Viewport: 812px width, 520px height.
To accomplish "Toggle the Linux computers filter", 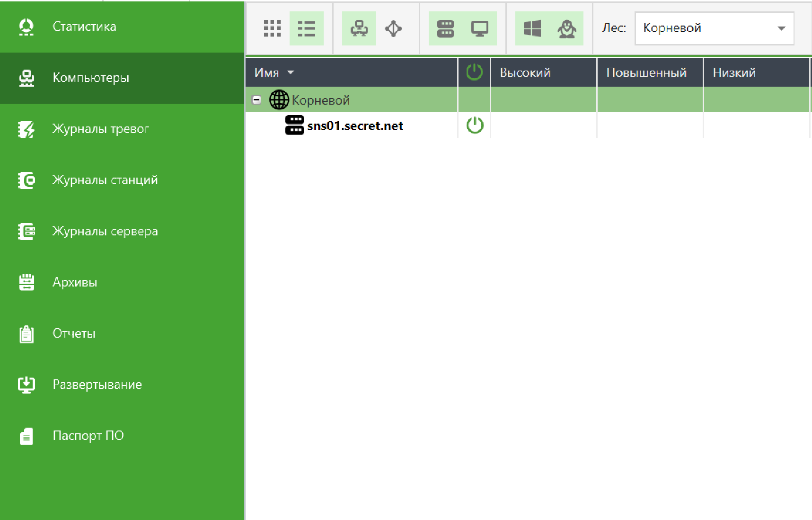I will point(566,28).
